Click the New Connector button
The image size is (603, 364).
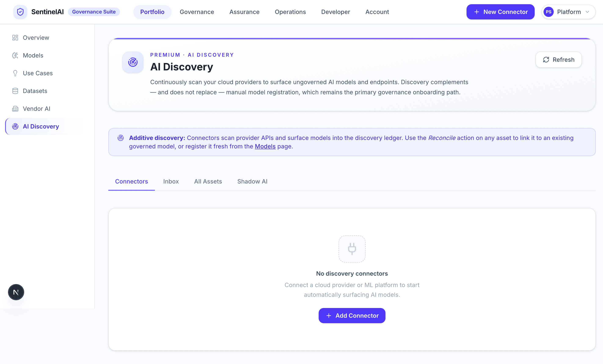click(500, 12)
